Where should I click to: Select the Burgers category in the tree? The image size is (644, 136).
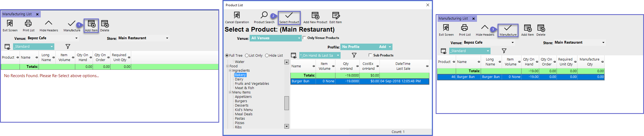point(241,101)
